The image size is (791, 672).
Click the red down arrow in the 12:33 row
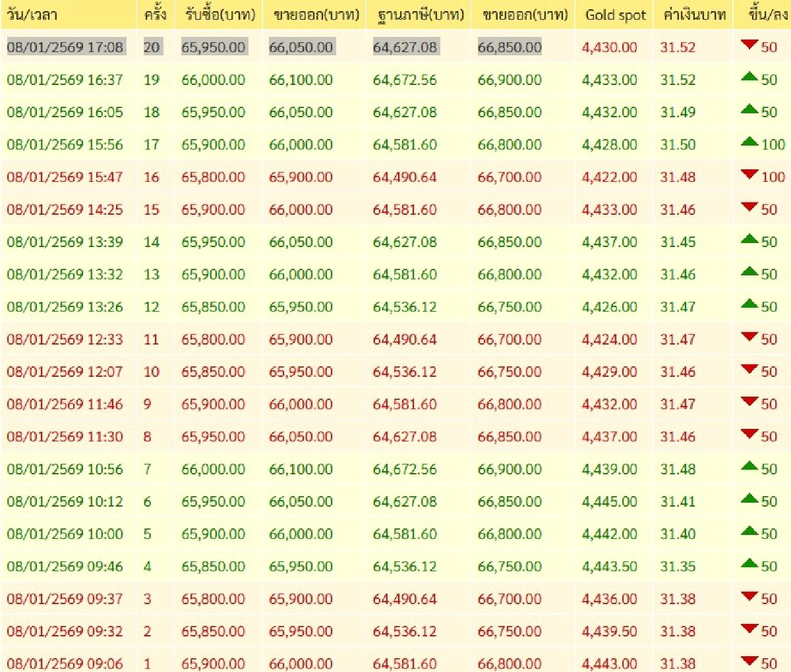click(749, 337)
